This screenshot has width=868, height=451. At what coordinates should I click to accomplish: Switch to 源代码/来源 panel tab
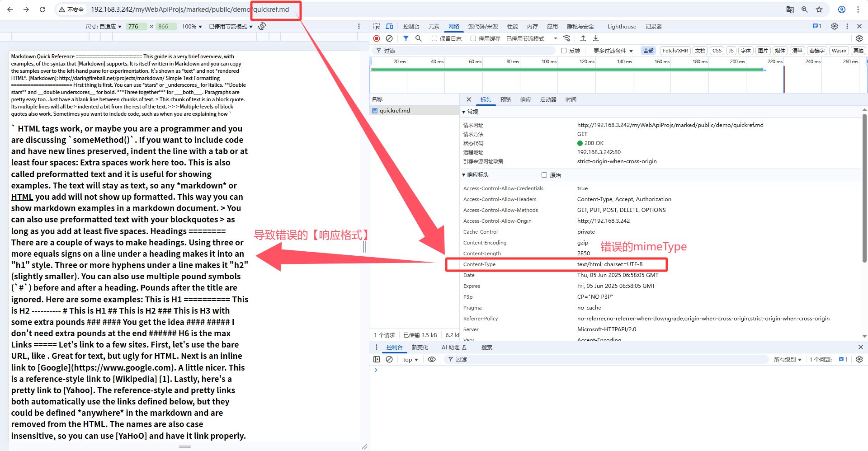point(483,26)
